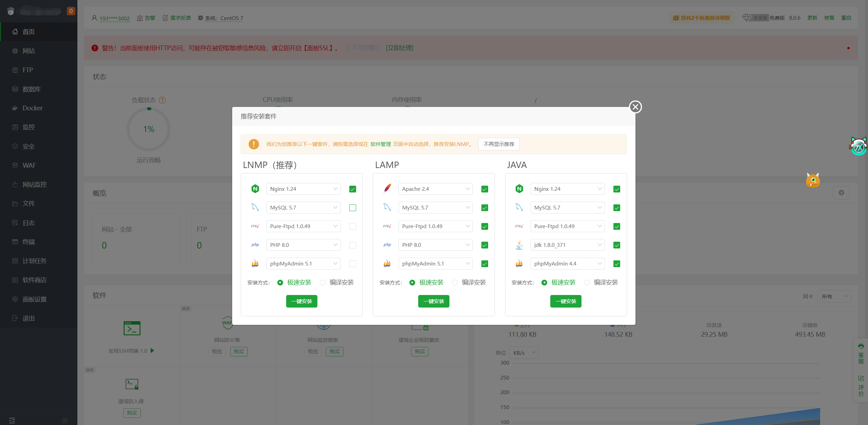Expand the Nginx 1.24 version dropdown in LNMP
This screenshot has height=425, width=868.
tap(303, 189)
